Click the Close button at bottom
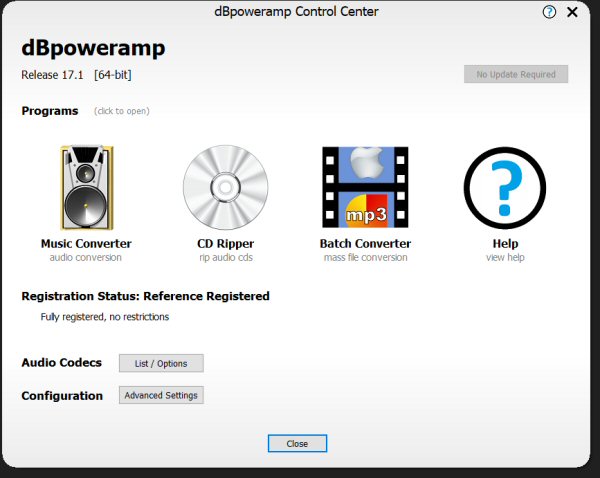This screenshot has height=478, width=600. 297,443
